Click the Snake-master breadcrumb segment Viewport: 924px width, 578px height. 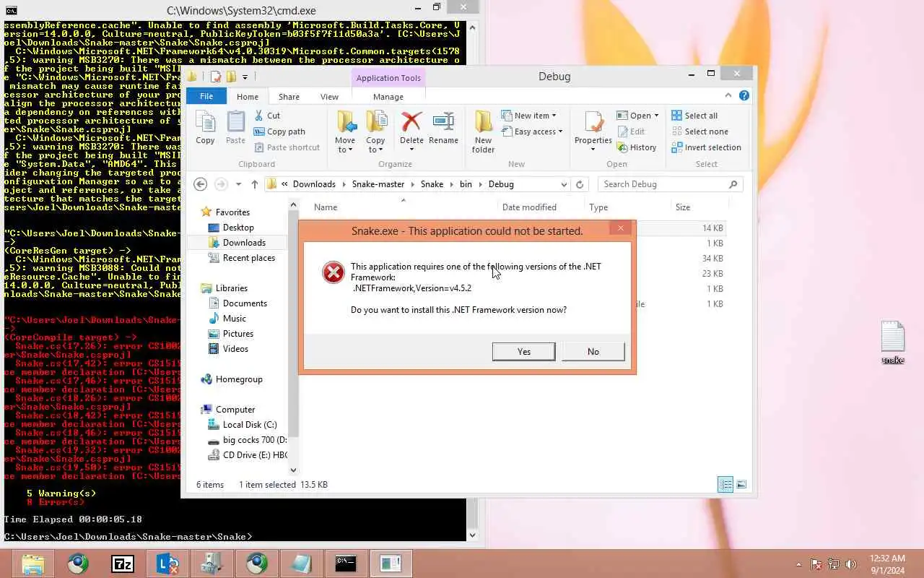point(378,184)
